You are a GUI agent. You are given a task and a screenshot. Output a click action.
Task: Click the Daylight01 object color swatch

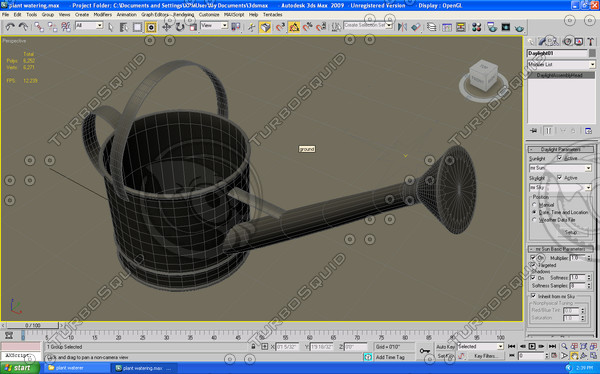pyautogui.click(x=592, y=53)
